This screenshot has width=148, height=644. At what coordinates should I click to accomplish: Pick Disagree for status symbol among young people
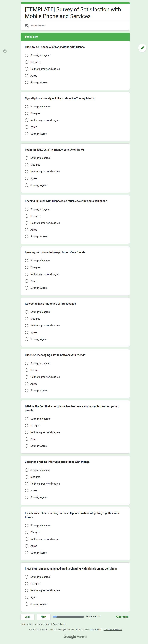[x=27, y=426]
